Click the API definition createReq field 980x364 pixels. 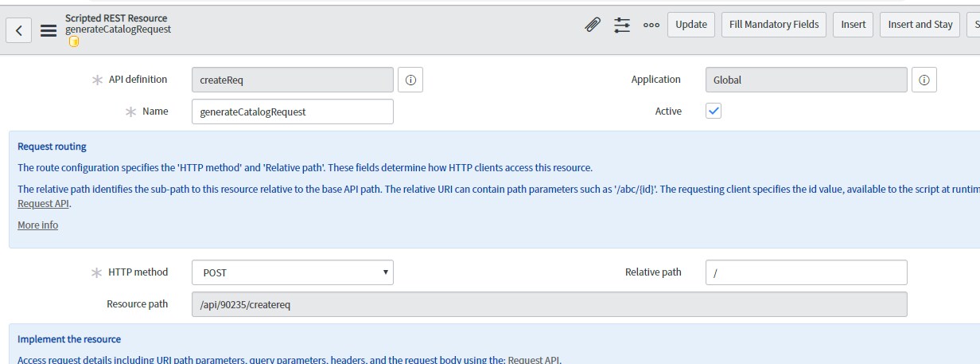[293, 80]
